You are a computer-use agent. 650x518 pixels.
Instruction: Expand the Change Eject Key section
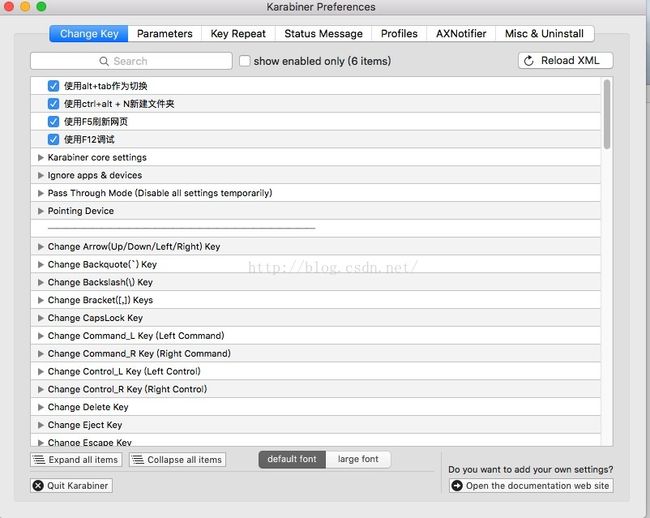pyautogui.click(x=41, y=425)
